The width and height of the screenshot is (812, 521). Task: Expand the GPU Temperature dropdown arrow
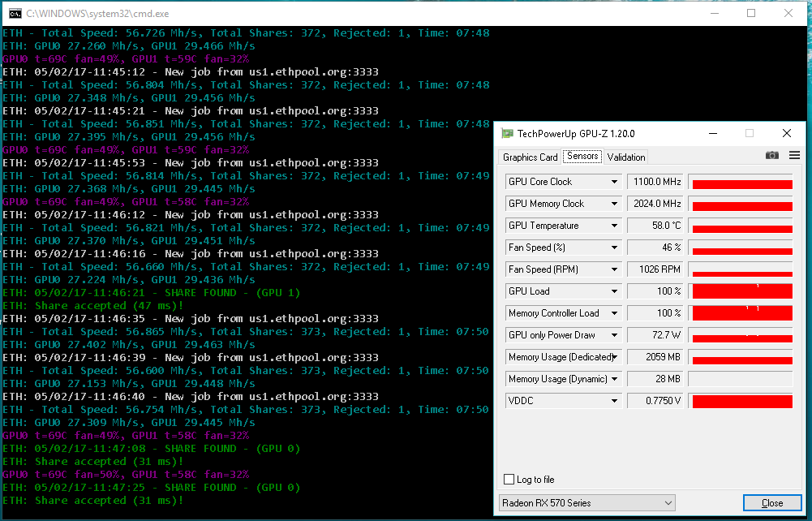coord(614,226)
